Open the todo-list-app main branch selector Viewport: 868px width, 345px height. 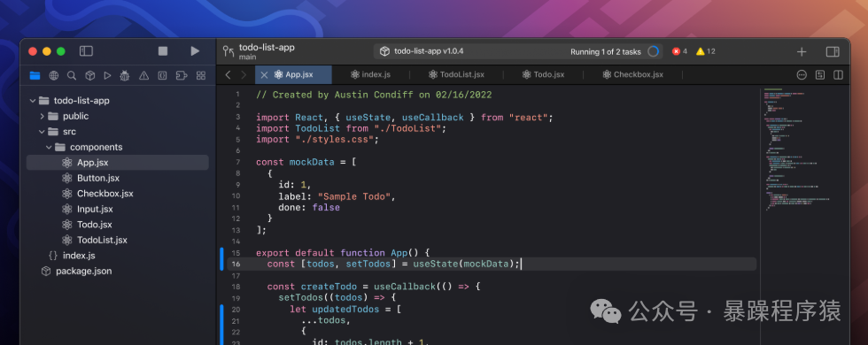coord(267,51)
